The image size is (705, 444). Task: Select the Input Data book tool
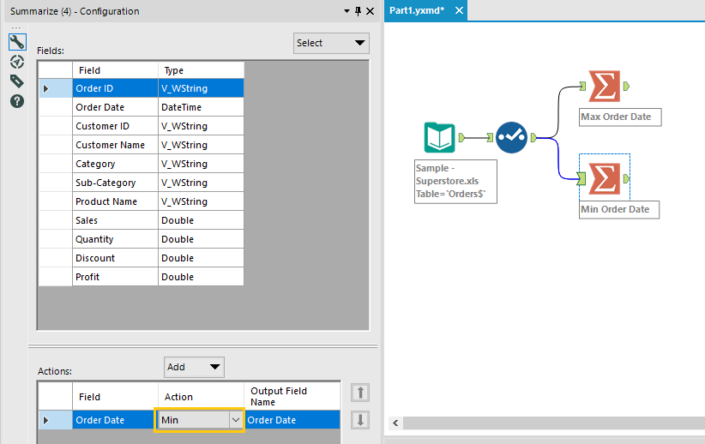[x=439, y=137]
